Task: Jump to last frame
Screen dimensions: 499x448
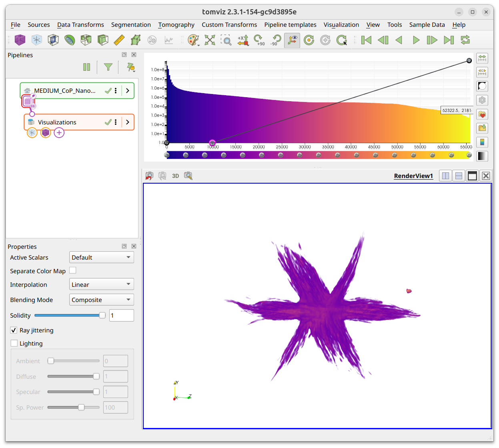Action: pos(449,40)
